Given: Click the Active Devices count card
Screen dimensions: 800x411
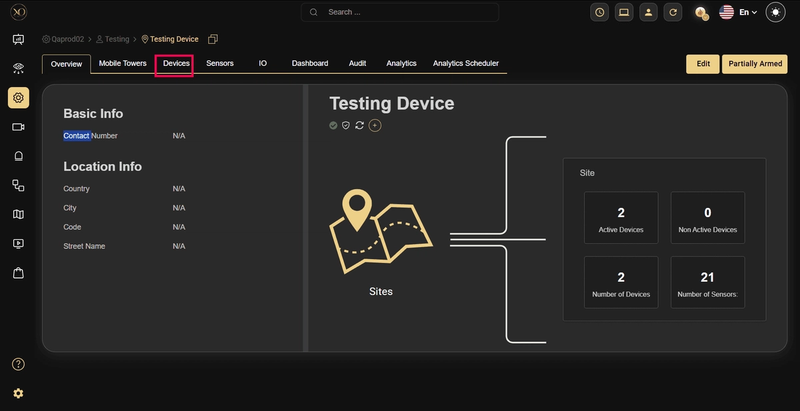Looking at the screenshot, I should [621, 218].
